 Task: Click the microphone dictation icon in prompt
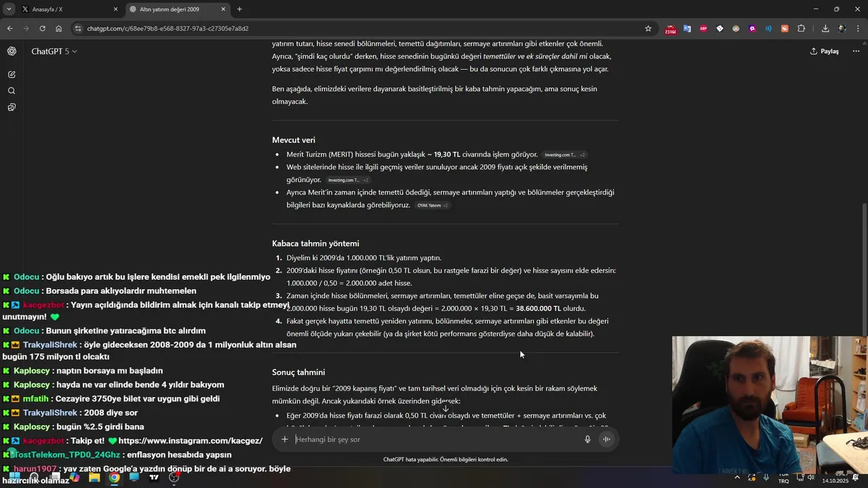point(588,439)
